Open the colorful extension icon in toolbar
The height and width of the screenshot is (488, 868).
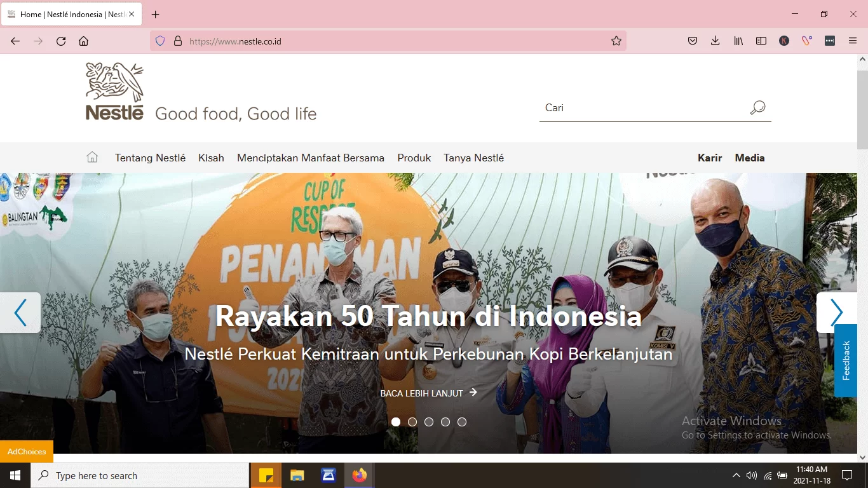click(807, 41)
